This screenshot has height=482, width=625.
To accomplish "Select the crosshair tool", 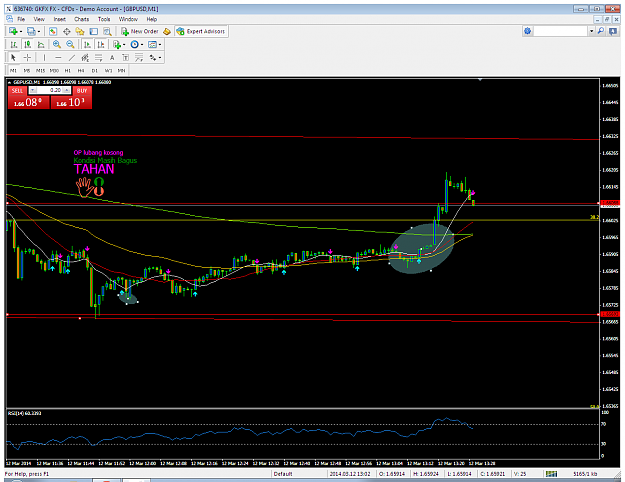I will [x=27, y=58].
